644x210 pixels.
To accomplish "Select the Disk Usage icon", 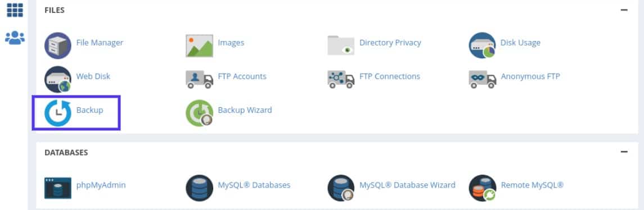I will pos(482,45).
